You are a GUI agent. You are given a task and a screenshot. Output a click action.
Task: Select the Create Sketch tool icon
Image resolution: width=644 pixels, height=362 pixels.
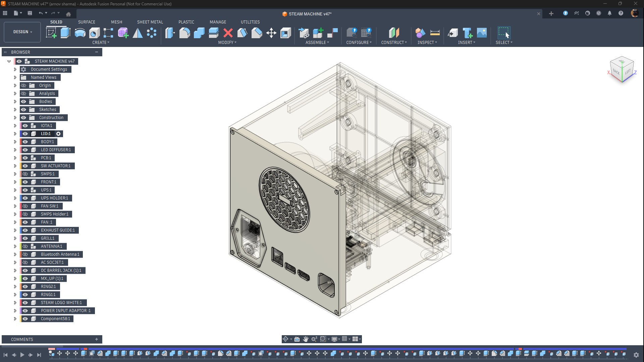click(x=51, y=33)
